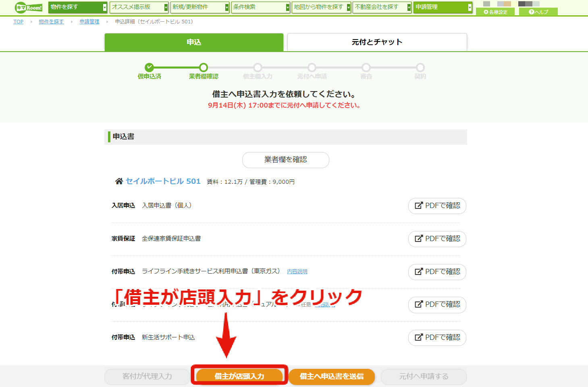588x387 pixels.
Task: Click the 借主欄入力 step circle
Action: 258,67
